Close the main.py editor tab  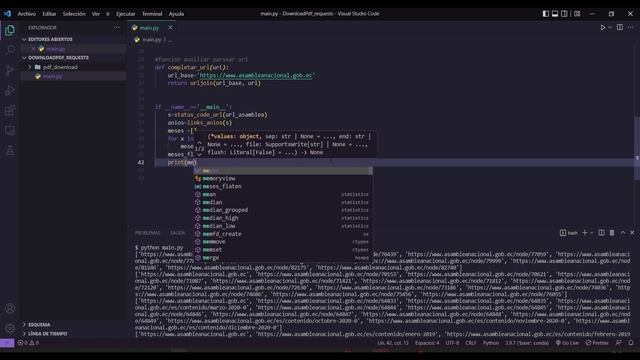(170, 28)
